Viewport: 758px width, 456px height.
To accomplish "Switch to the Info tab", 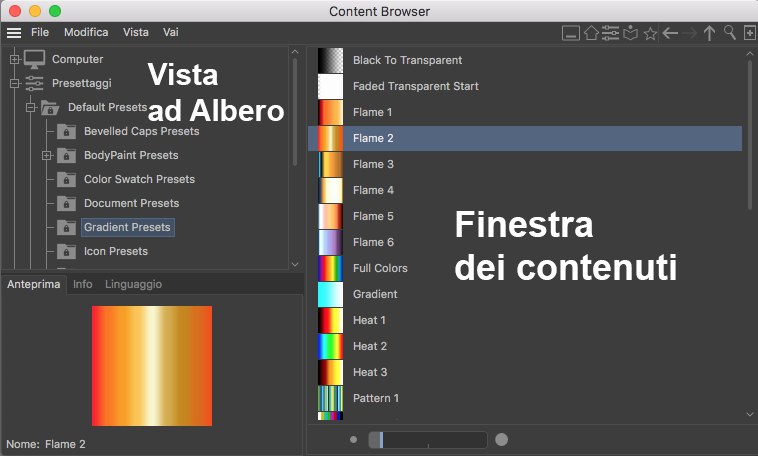I will pyautogui.click(x=83, y=284).
